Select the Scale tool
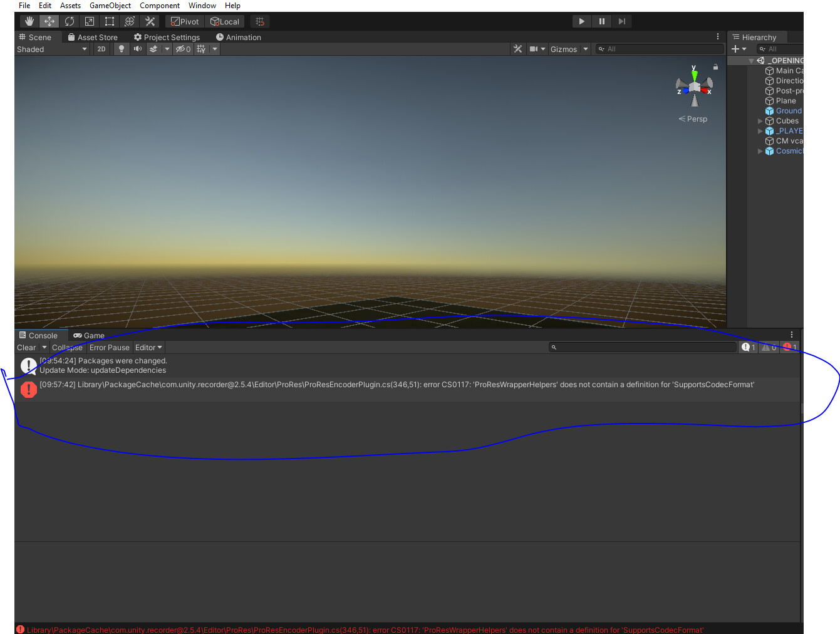The image size is (840, 634). tap(89, 21)
